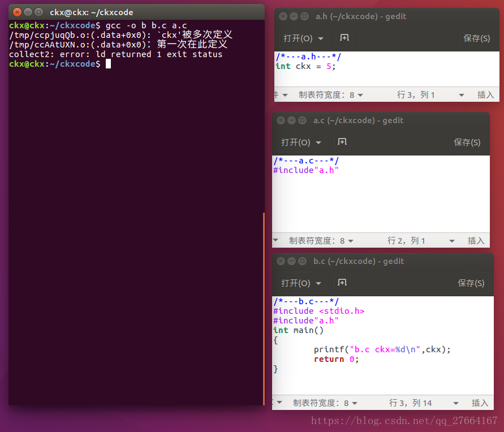The width and height of the screenshot is (504, 432).
Task: Open line/column 行 3, 列 1 dropdown in a.h
Action: (x=430, y=95)
